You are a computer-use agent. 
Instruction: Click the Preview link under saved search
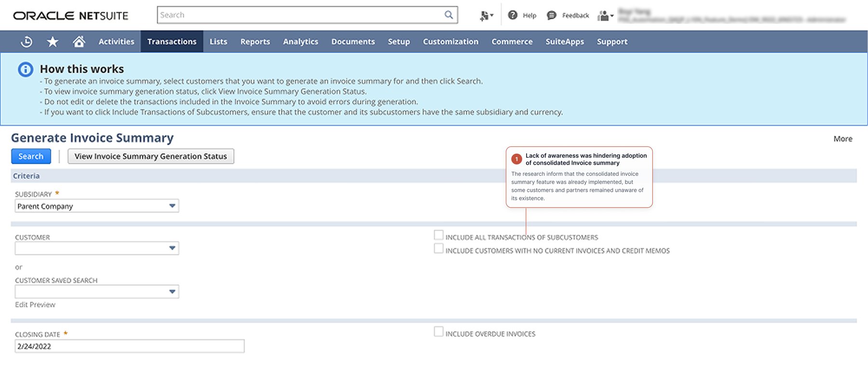pos(42,305)
